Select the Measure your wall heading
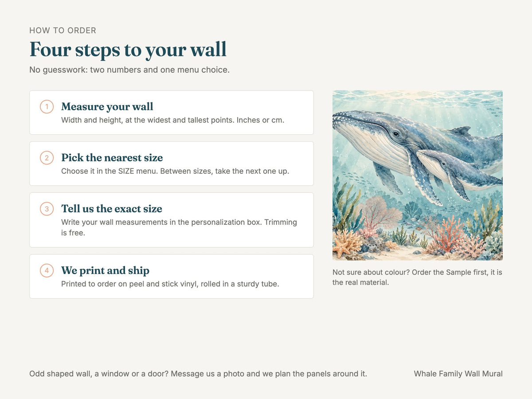 pos(107,107)
